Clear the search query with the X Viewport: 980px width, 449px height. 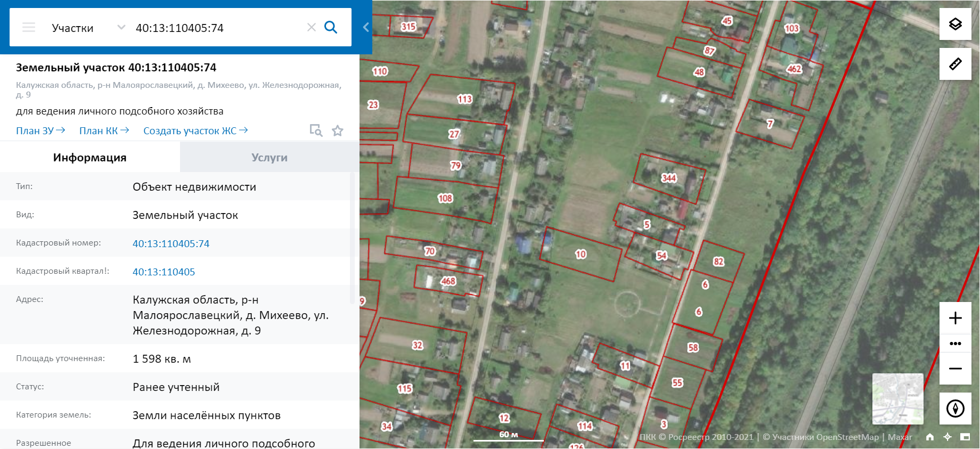tap(312, 27)
